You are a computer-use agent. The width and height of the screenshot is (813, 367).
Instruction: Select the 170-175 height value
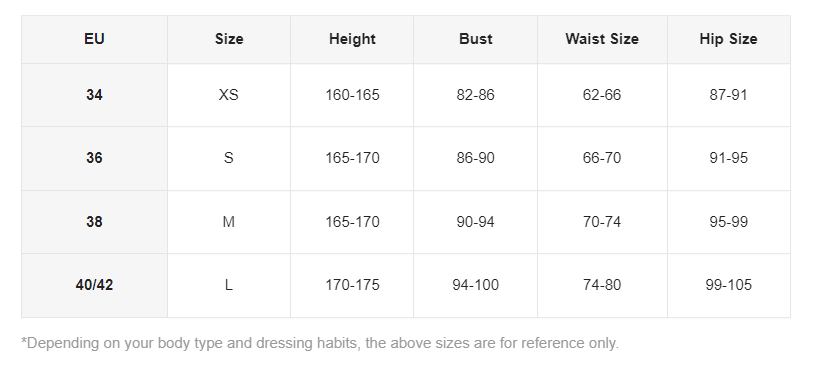click(x=352, y=285)
